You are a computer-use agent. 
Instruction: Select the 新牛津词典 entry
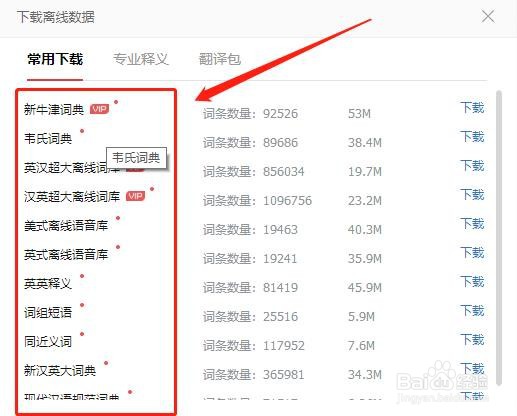pyautogui.click(x=54, y=109)
